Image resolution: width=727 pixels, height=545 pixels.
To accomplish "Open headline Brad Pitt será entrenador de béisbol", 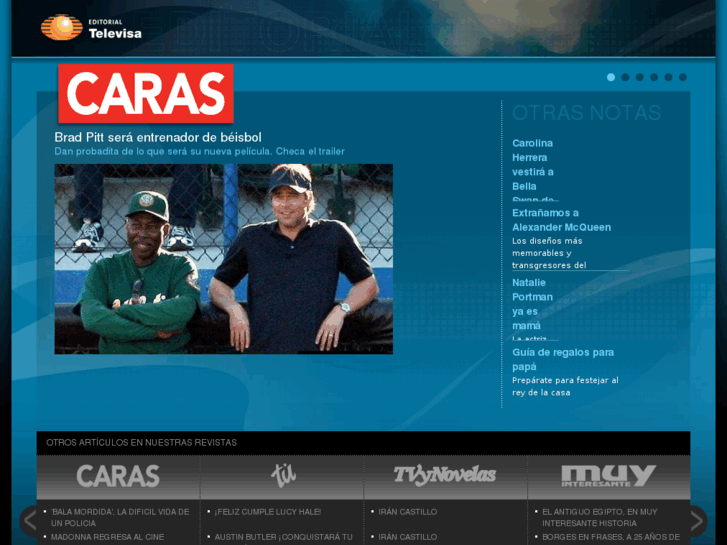I will pos(158,137).
